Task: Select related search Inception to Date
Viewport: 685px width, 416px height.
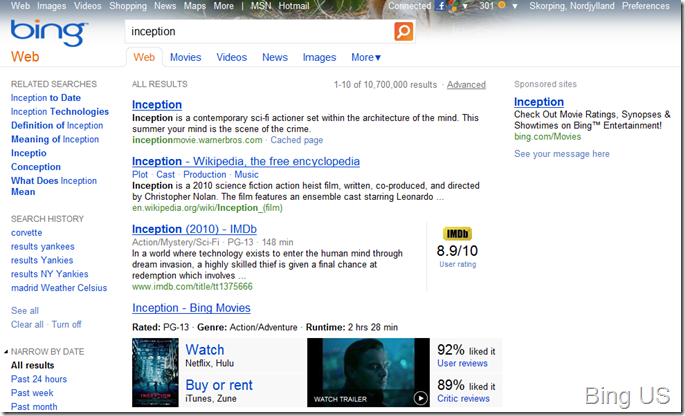Action: (x=46, y=98)
